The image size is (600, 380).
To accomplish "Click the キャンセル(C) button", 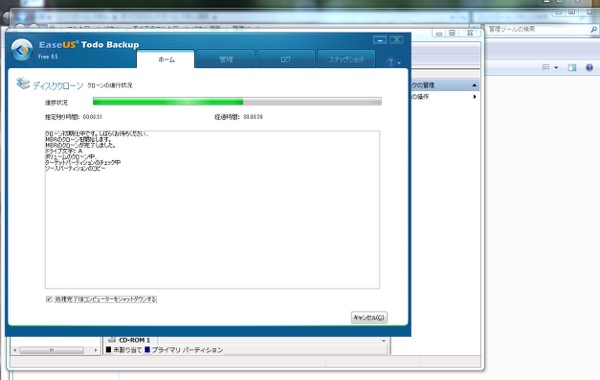I will tap(369, 317).
